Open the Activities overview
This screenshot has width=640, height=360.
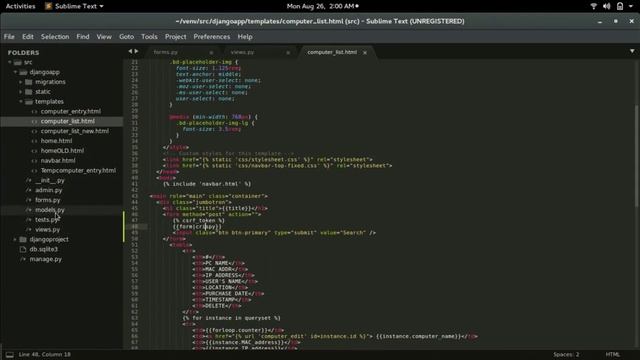point(20,6)
